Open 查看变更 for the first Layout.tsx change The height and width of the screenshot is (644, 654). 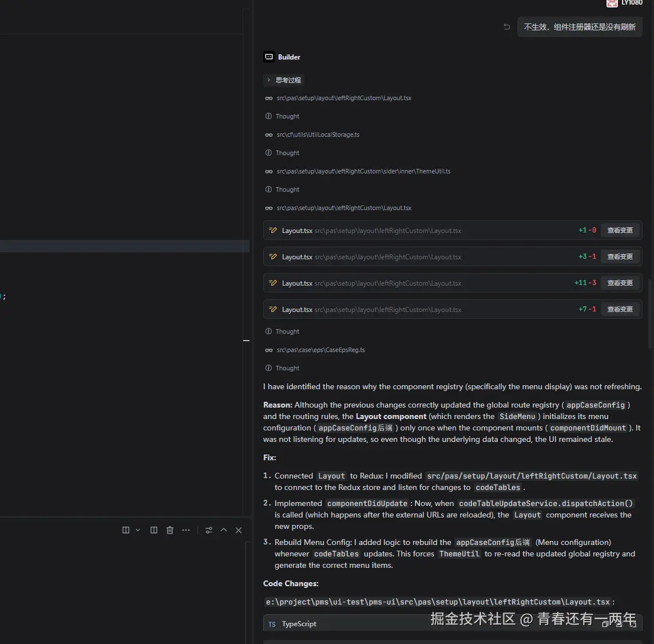(620, 230)
